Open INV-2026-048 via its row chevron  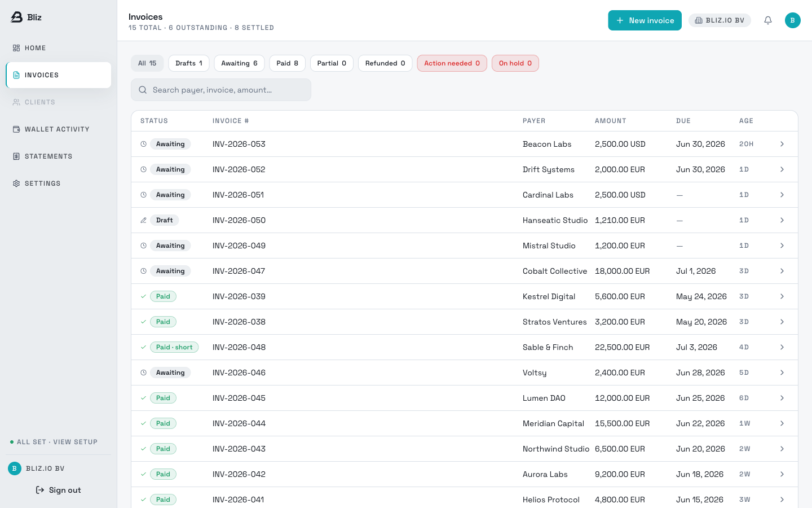pos(782,347)
